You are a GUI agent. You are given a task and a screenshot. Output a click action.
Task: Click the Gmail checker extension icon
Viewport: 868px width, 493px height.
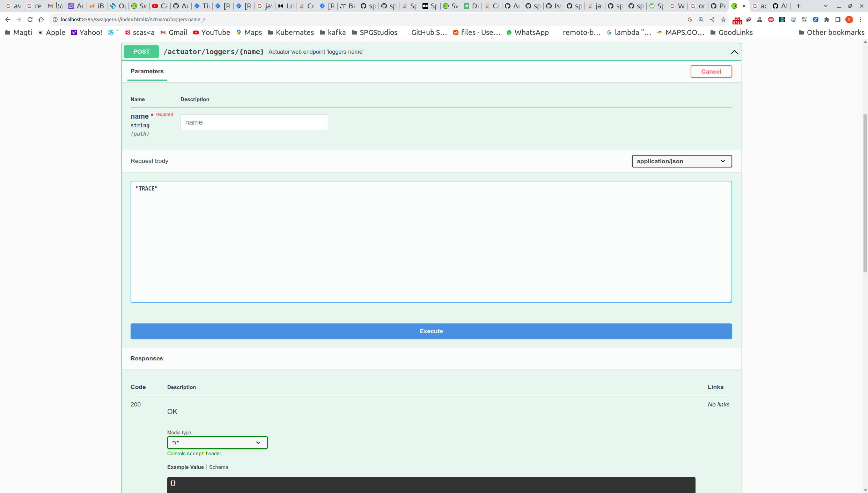click(x=737, y=20)
